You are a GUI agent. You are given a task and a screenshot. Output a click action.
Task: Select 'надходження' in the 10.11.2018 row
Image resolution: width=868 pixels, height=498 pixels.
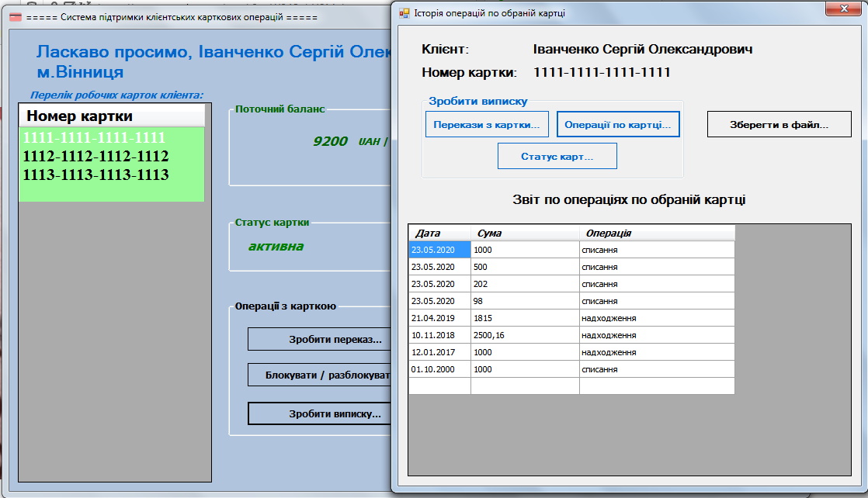pos(657,335)
